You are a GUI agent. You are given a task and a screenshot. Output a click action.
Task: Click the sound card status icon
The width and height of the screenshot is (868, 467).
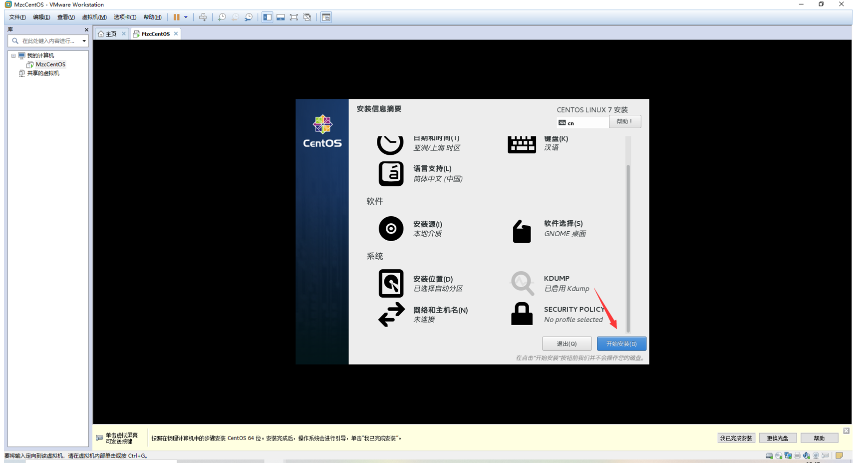pos(807,456)
